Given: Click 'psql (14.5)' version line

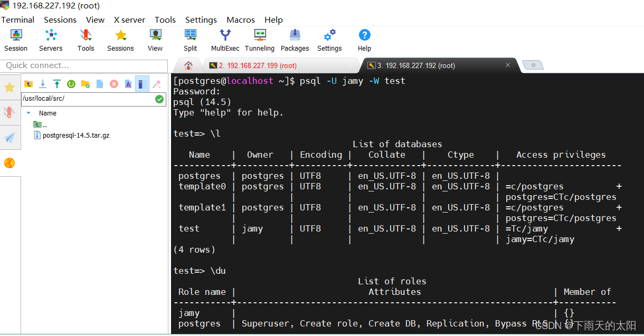Looking at the screenshot, I should tap(202, 102).
